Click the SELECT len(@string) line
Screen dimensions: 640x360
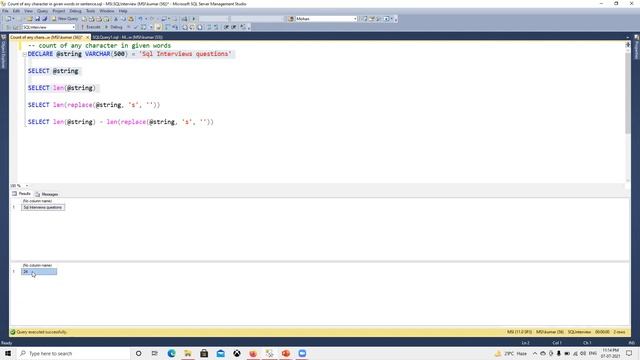point(62,88)
